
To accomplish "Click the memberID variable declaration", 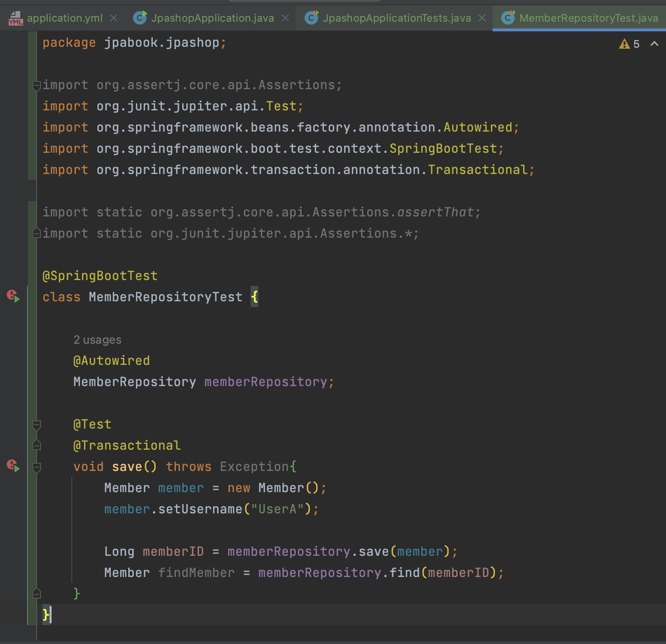I will coord(173,551).
